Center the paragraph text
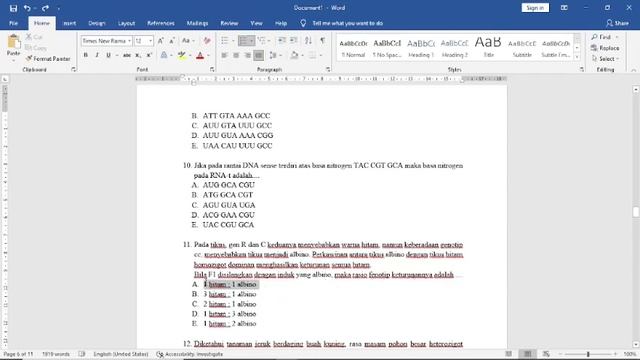 click(236, 55)
